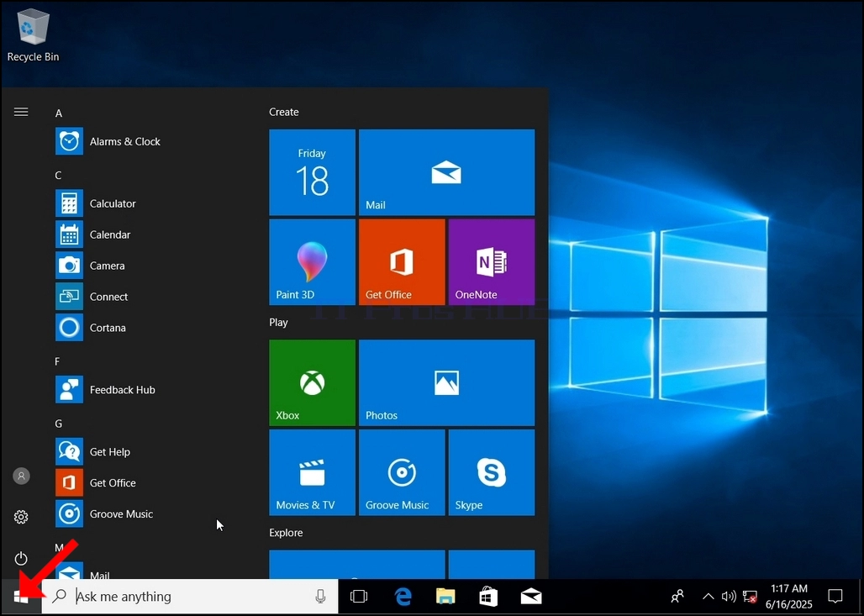Open the Groove Music tile
The width and height of the screenshot is (864, 616).
tap(402, 473)
